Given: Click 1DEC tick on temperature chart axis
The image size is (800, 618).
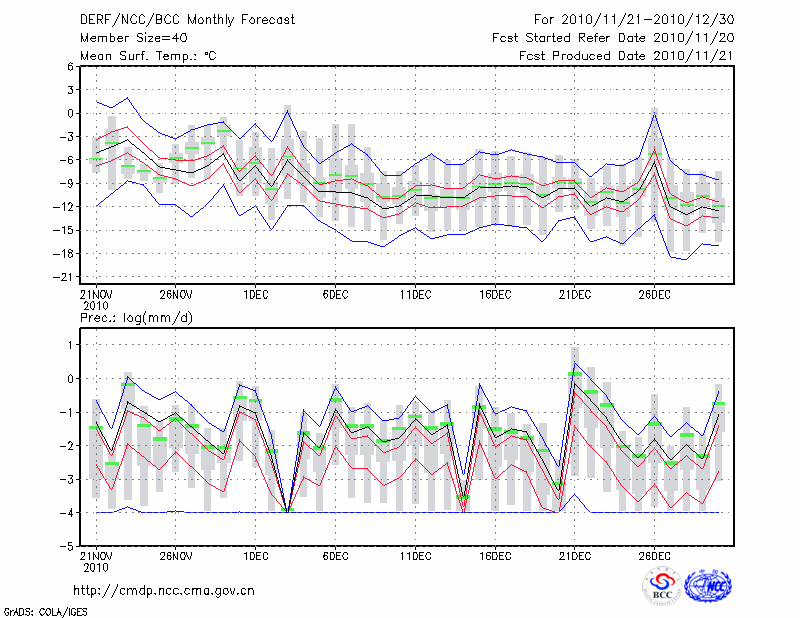Looking at the screenshot, I should 255,294.
